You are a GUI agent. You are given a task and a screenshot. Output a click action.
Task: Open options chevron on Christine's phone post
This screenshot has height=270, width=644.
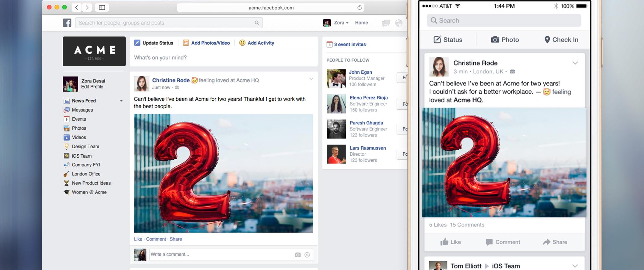[575, 63]
